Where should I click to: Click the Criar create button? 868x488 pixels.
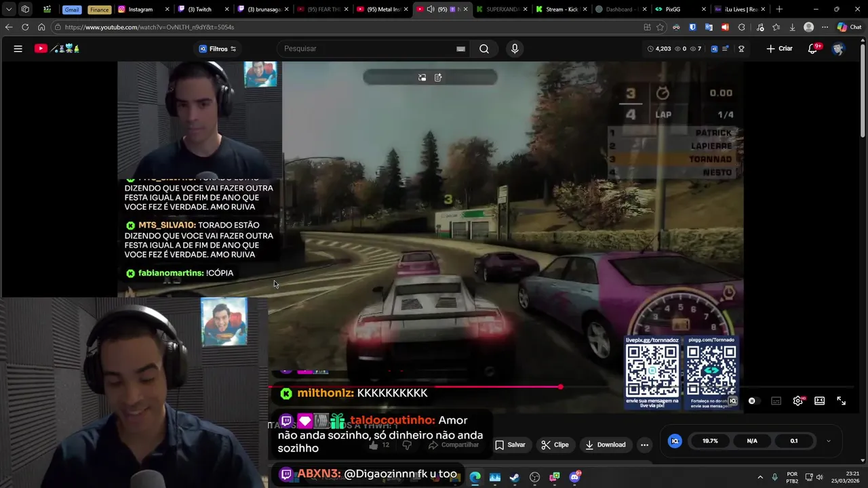click(779, 49)
